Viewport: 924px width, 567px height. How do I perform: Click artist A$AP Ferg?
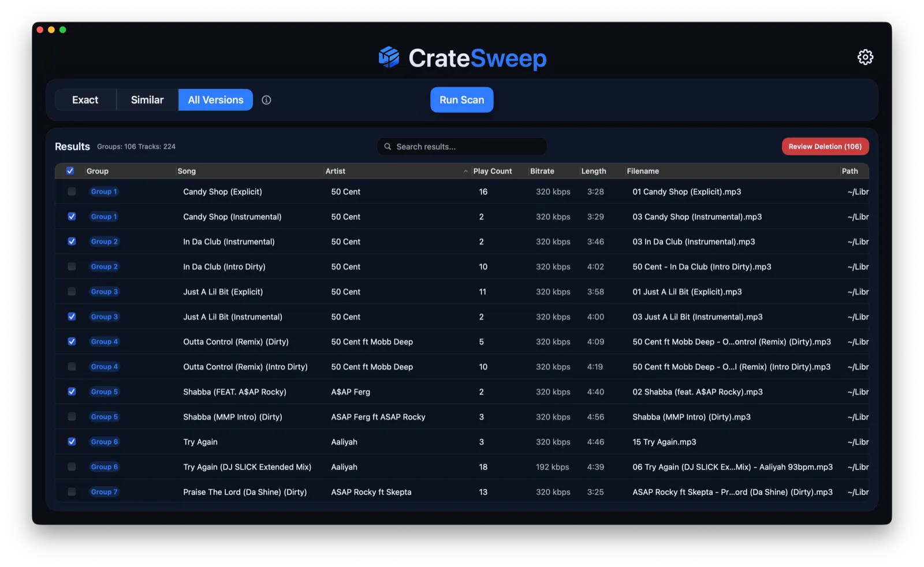[x=351, y=392]
